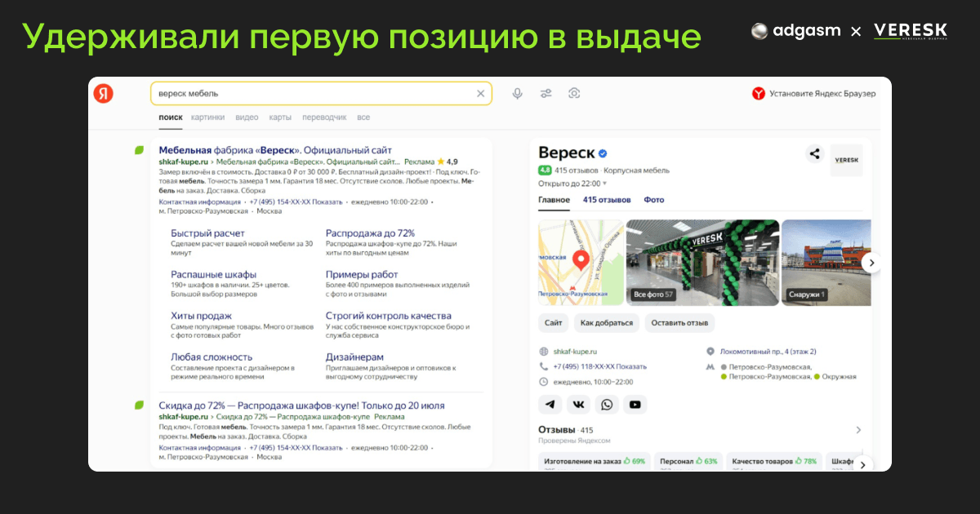980x514 pixels.
Task: Open Скидка до 72% result title
Action: coord(301,405)
